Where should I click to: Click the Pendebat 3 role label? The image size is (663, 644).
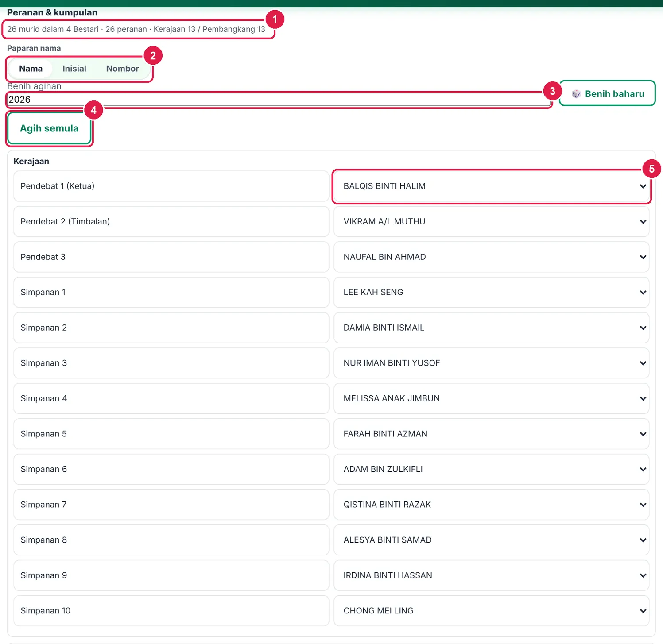171,257
